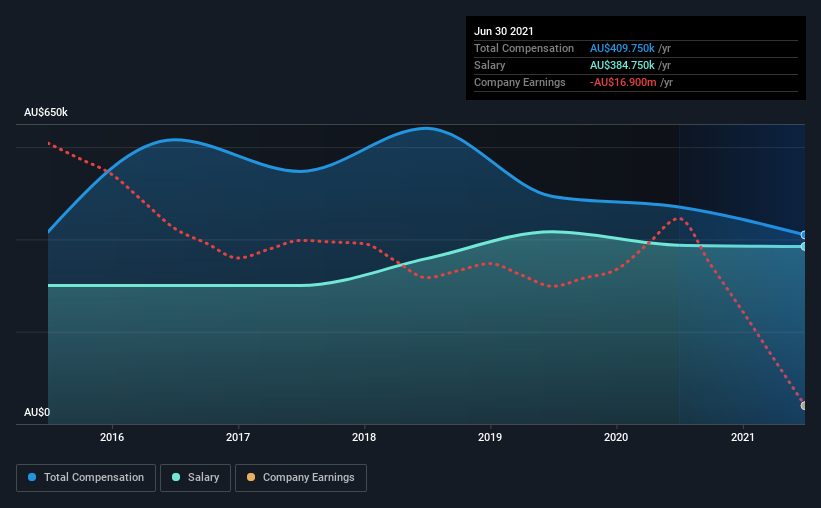Toggle the Salary legend button
821x508 pixels.
pos(195,478)
